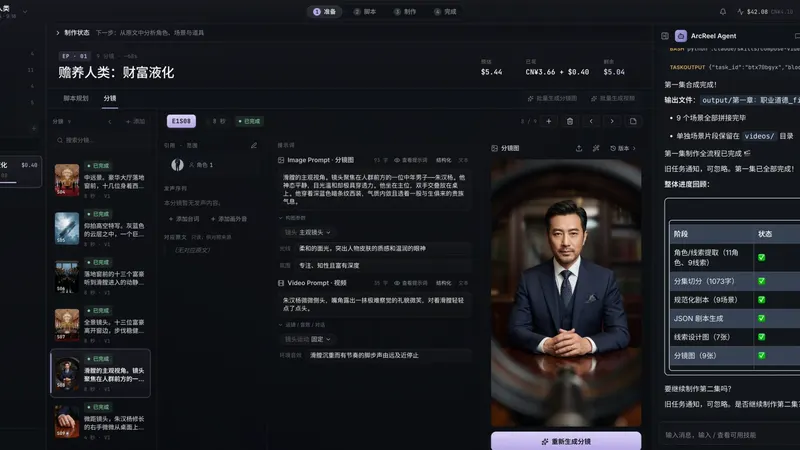Go to step 1 准备 tab
The height and width of the screenshot is (450, 800).
coord(324,12)
